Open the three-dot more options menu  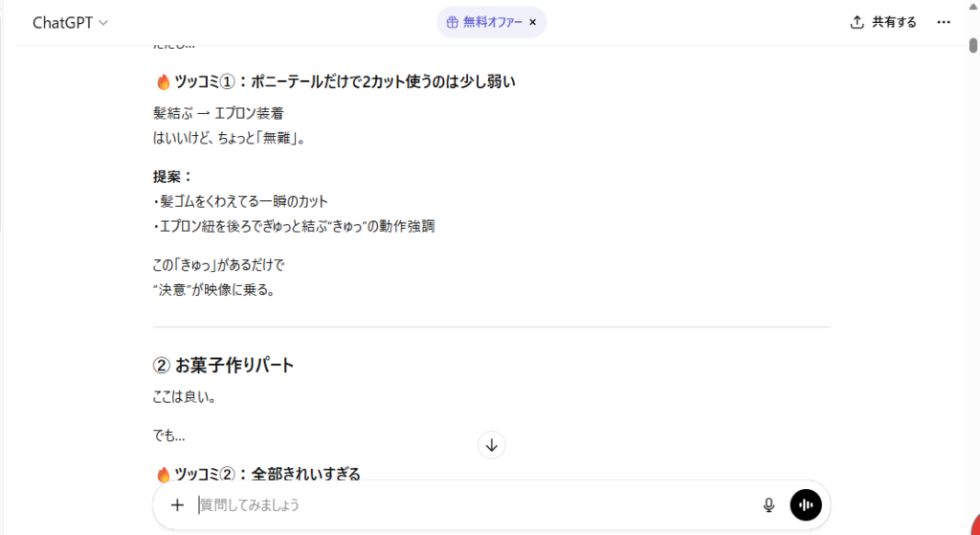coord(944,22)
